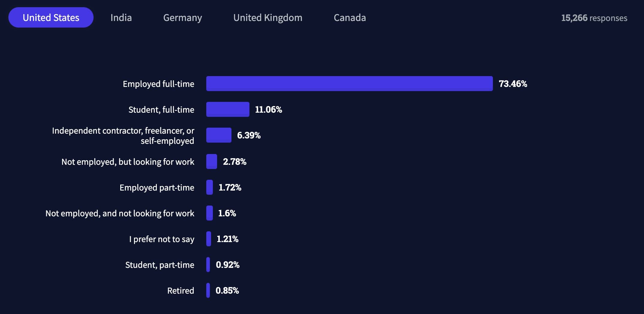Click the Retired label
644x314 pixels.
click(180, 291)
